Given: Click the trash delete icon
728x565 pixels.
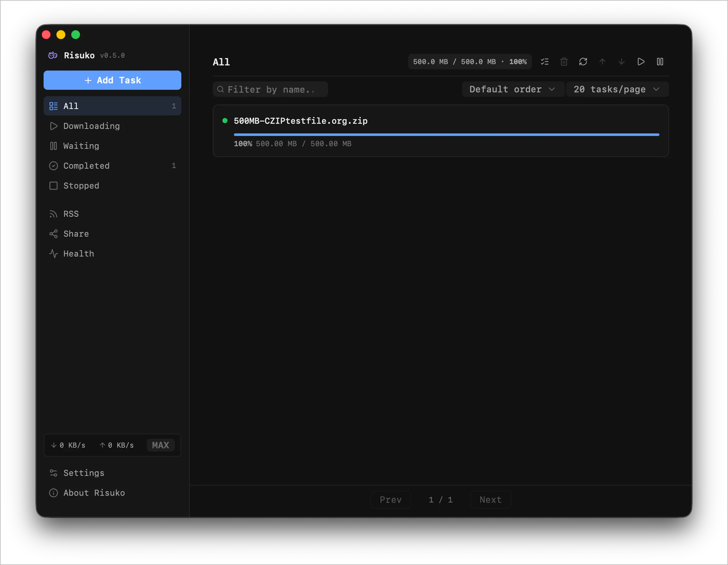Looking at the screenshot, I should coord(564,62).
